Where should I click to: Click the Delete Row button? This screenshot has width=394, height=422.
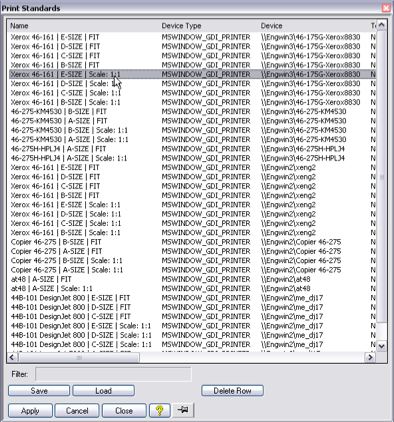tap(232, 391)
